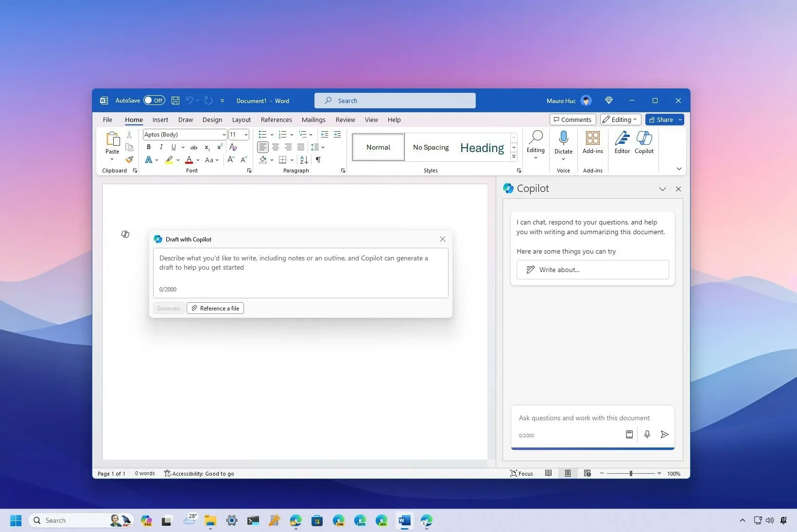This screenshot has width=797, height=532.
Task: Apply yellow text highlight color
Action: pos(169,160)
